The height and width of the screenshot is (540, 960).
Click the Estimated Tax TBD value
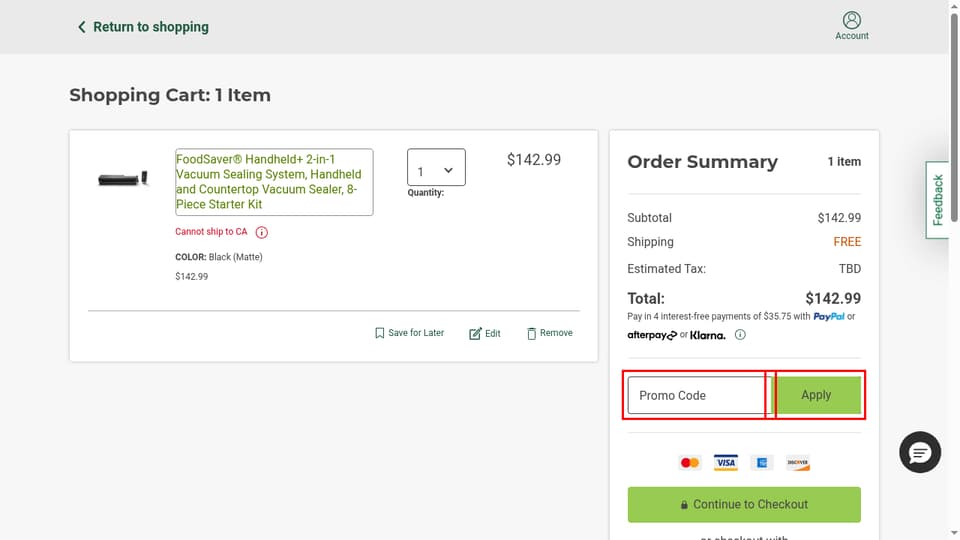coord(850,269)
